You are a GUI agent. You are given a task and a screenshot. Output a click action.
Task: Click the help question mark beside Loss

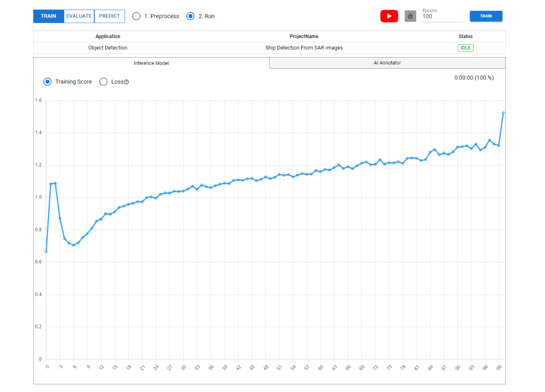(x=126, y=82)
